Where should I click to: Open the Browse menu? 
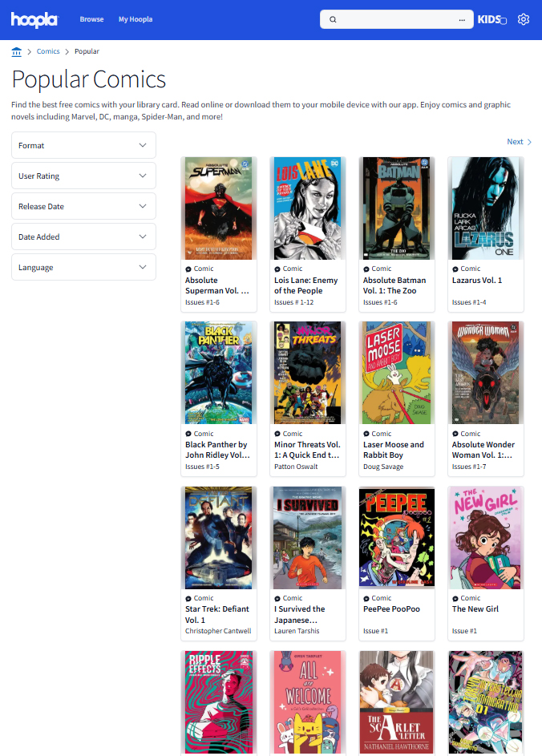(91, 19)
